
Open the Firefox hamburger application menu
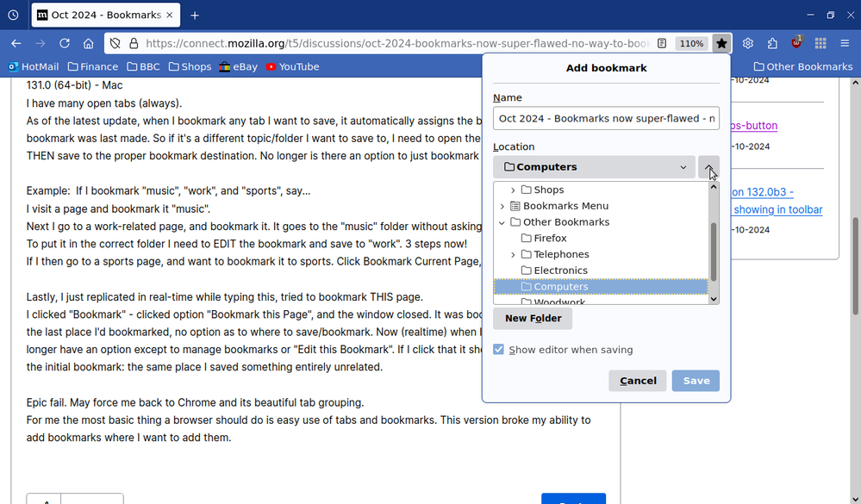(x=845, y=43)
